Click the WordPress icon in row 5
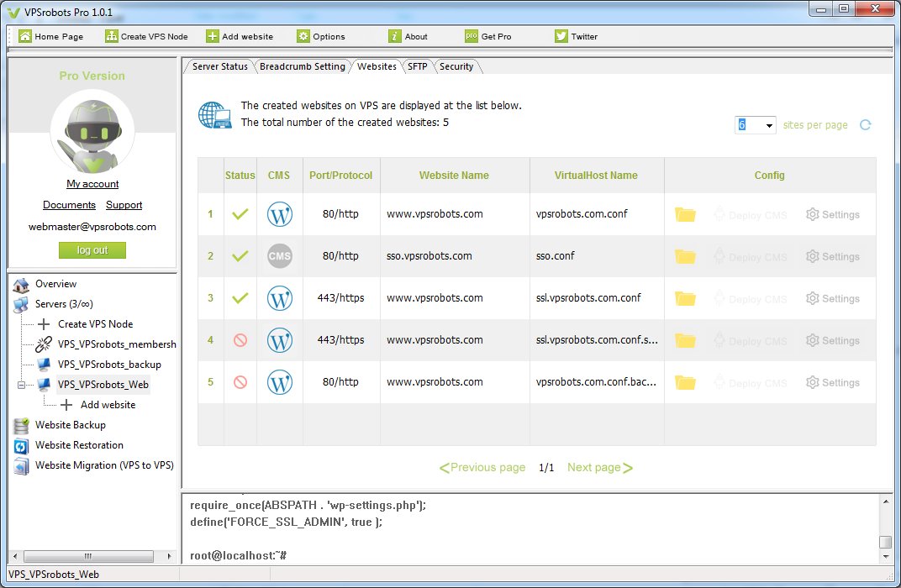 tap(280, 382)
